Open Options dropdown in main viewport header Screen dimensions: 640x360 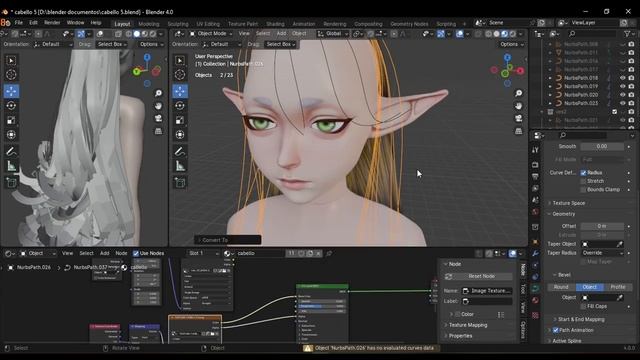pos(511,44)
